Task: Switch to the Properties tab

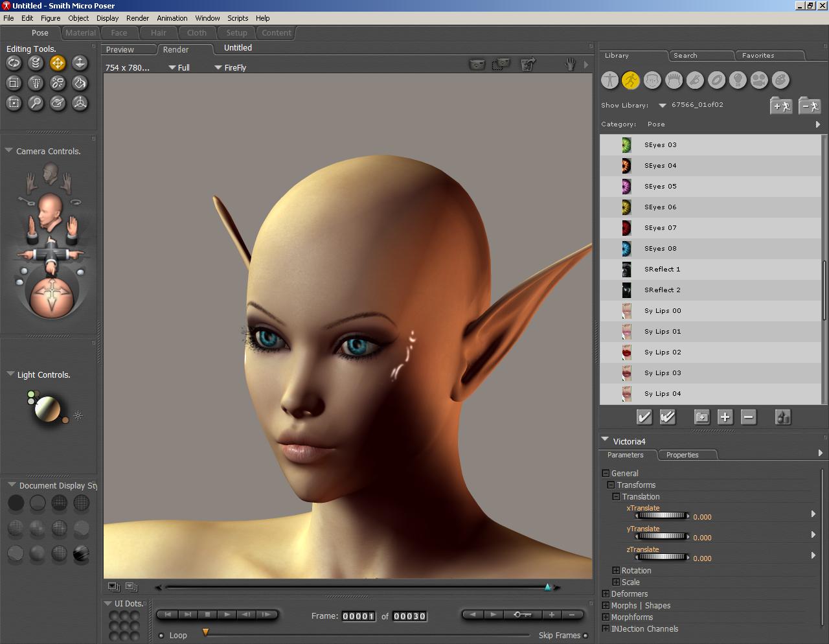Action: [682, 455]
